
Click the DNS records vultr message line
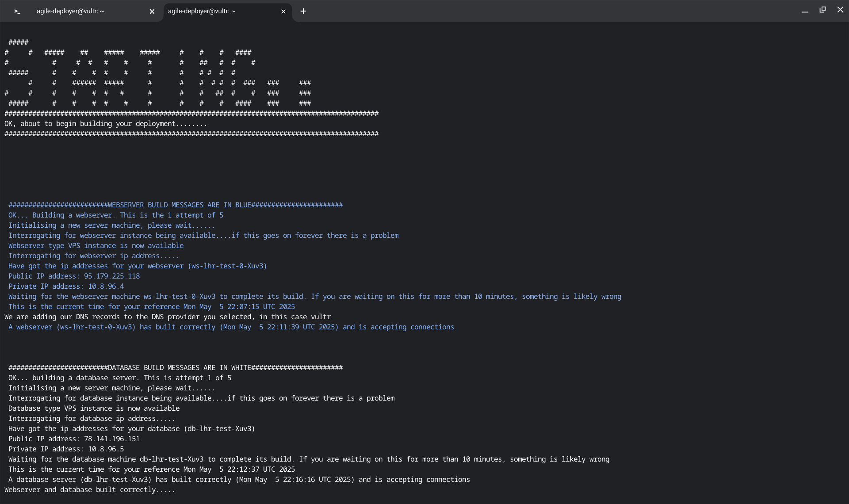(168, 317)
